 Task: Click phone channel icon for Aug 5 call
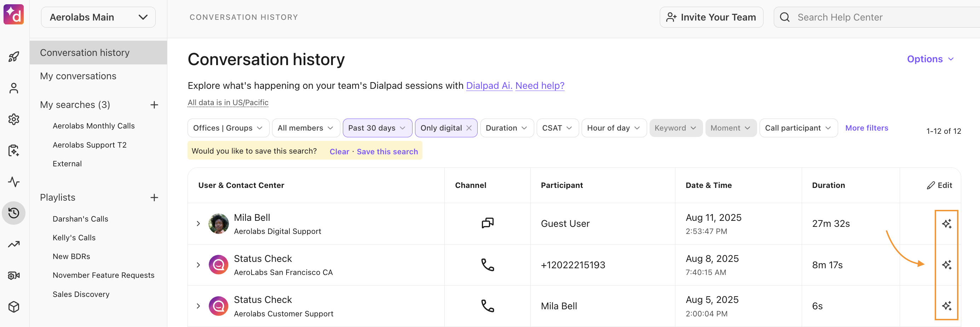[487, 306]
